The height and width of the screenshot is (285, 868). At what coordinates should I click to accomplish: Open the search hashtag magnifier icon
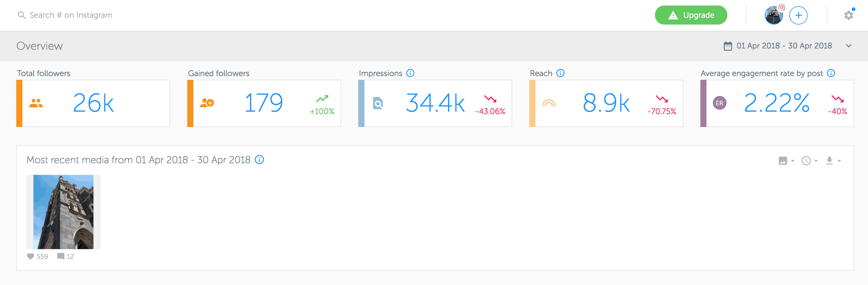point(21,15)
